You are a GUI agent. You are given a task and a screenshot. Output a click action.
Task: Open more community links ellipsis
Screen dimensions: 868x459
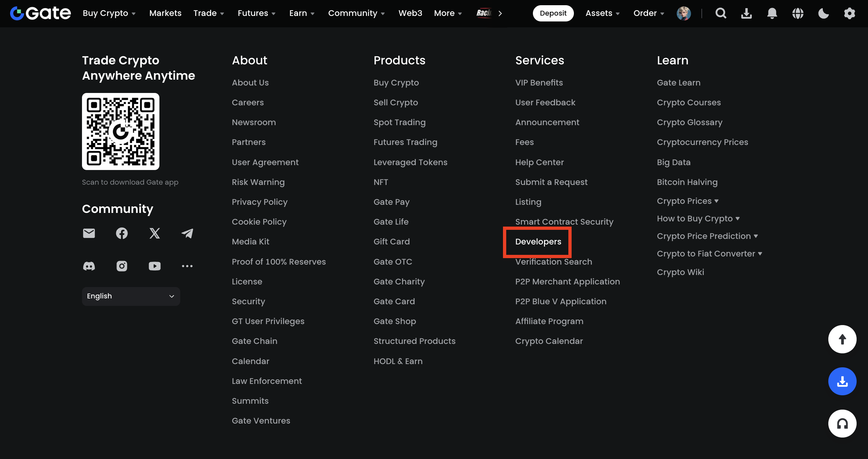click(187, 266)
